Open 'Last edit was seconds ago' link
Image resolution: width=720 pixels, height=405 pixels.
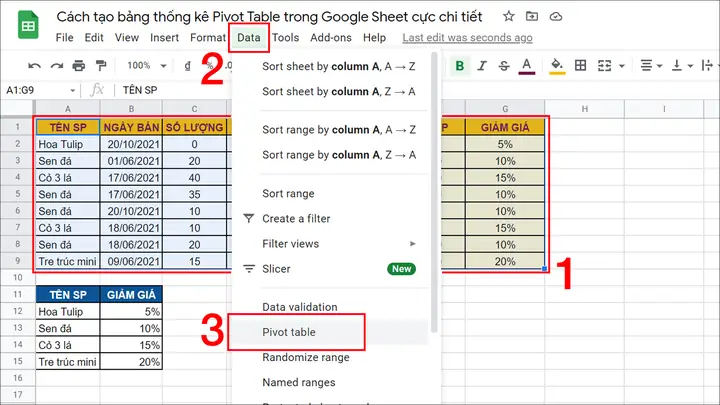click(x=467, y=38)
